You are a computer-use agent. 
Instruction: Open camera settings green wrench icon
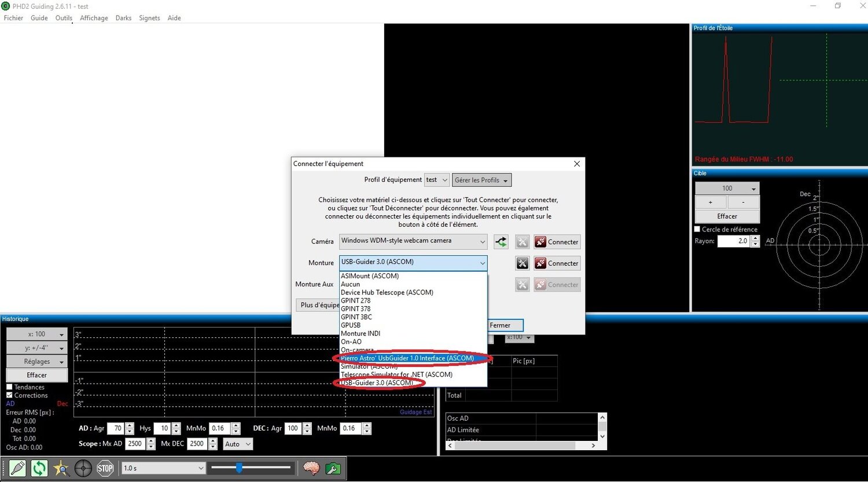click(333, 468)
